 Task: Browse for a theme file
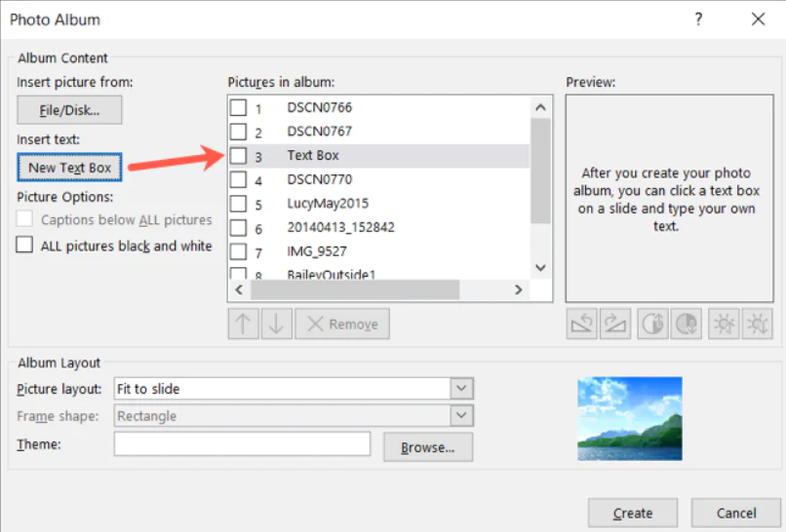pos(428,447)
